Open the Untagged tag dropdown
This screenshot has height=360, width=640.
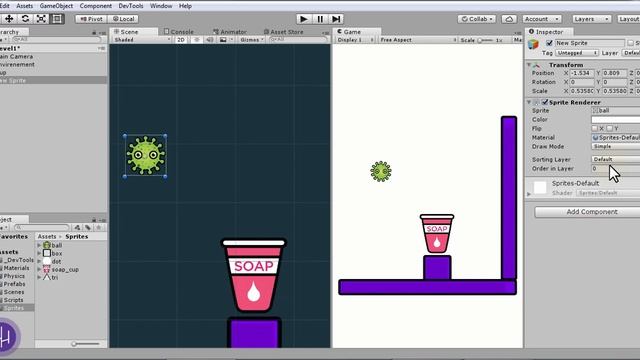[577, 53]
